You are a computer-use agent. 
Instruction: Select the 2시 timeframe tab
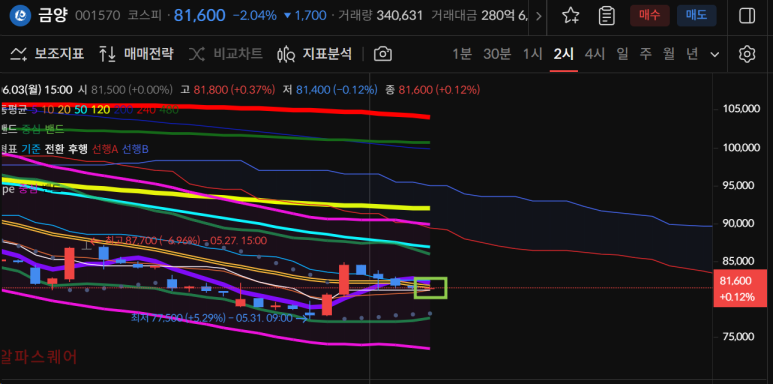click(563, 54)
